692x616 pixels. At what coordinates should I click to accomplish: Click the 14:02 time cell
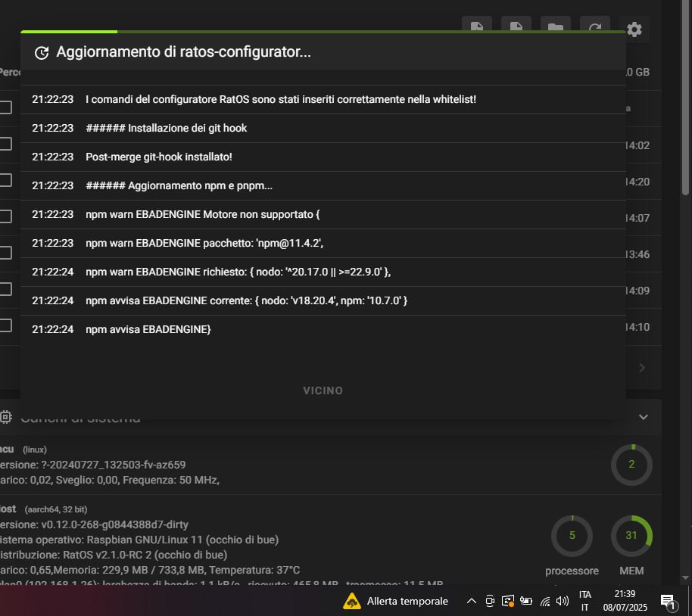click(637, 145)
